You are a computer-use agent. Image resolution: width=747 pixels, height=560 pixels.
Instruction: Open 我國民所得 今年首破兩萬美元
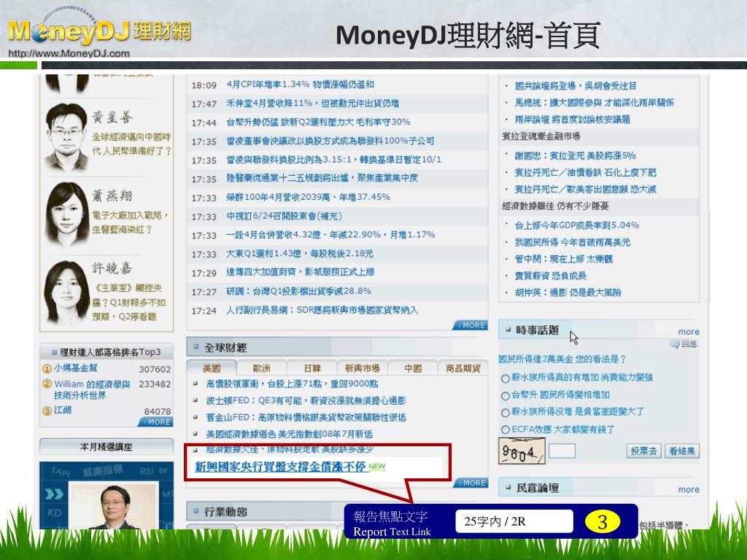tap(572, 242)
